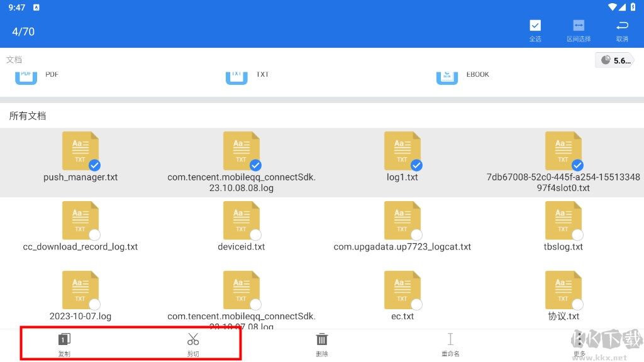Tap the Cancel (取消) selection icon
This screenshot has width=644, height=362.
(622, 26)
